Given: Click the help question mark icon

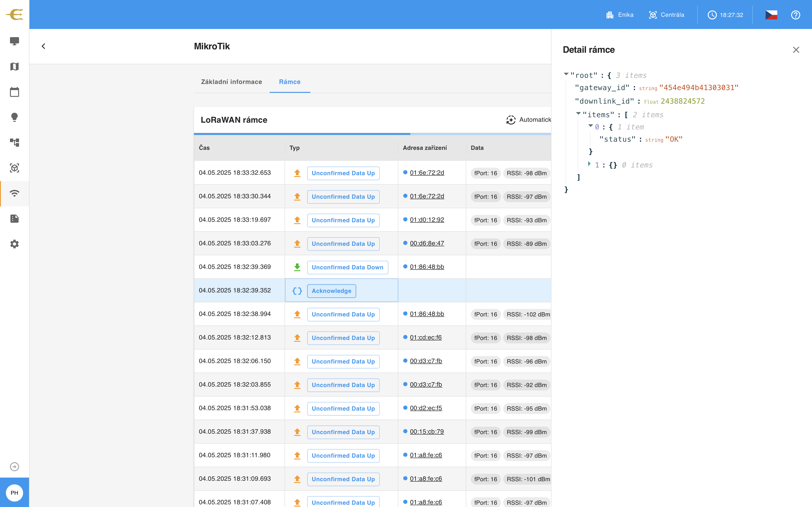Looking at the screenshot, I should pyautogui.click(x=795, y=15).
